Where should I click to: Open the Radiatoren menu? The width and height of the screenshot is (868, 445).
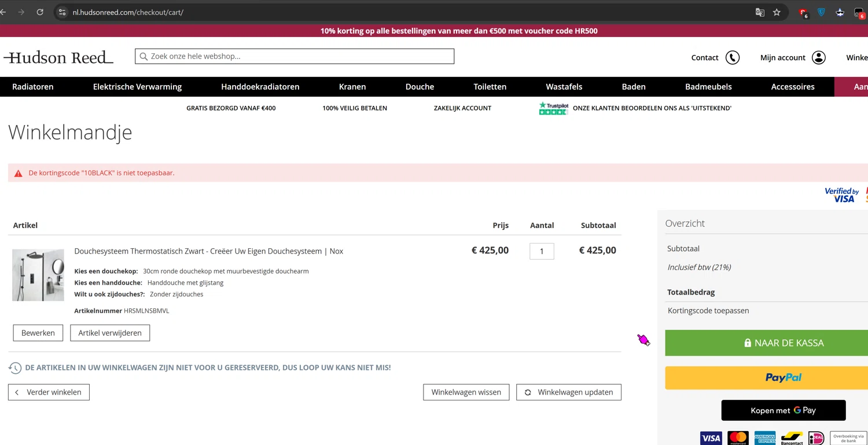click(33, 87)
